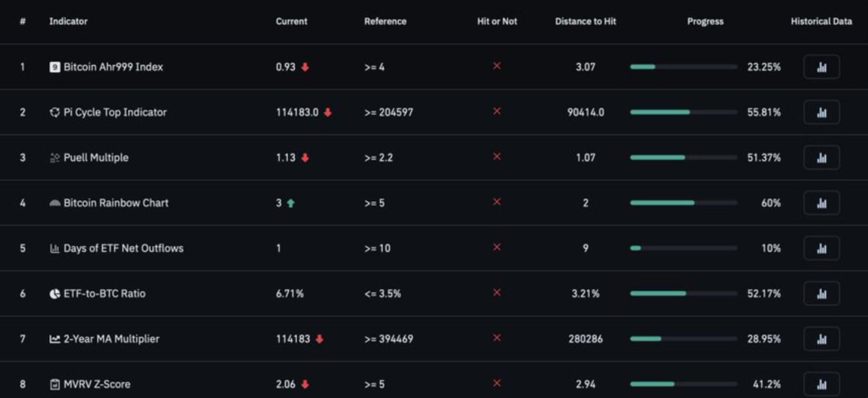This screenshot has width=868, height=398.
Task: View ETF-to-BTC Ratio historical chart
Action: coord(821,294)
